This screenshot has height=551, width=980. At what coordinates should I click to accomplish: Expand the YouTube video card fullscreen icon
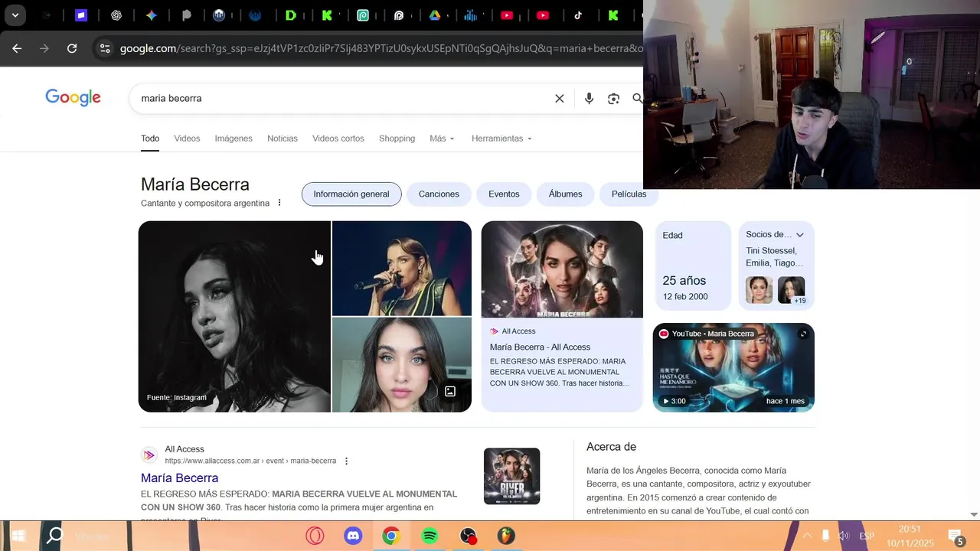[x=803, y=334]
